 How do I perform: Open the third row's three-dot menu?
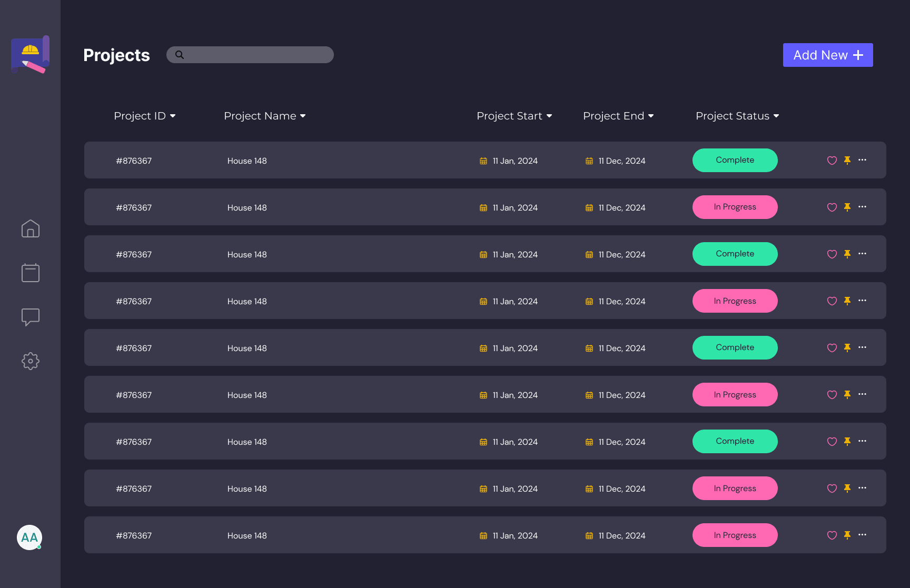[x=862, y=253]
